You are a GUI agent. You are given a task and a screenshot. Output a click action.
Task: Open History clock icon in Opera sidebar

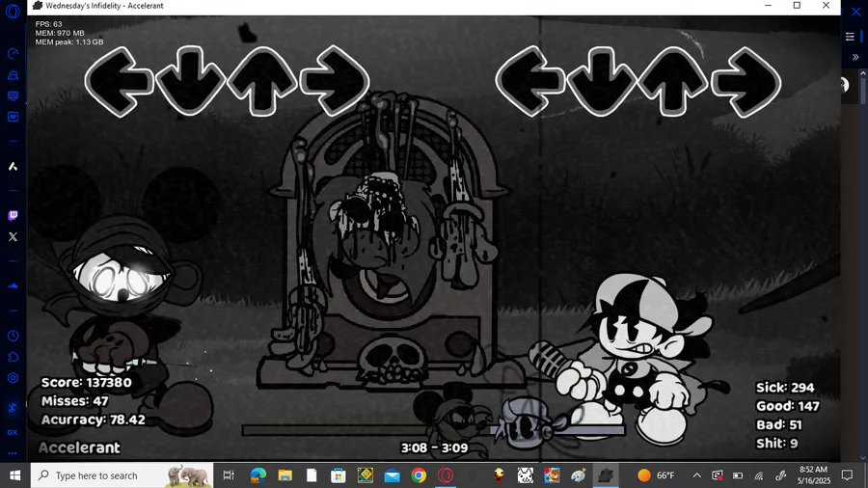(13, 336)
